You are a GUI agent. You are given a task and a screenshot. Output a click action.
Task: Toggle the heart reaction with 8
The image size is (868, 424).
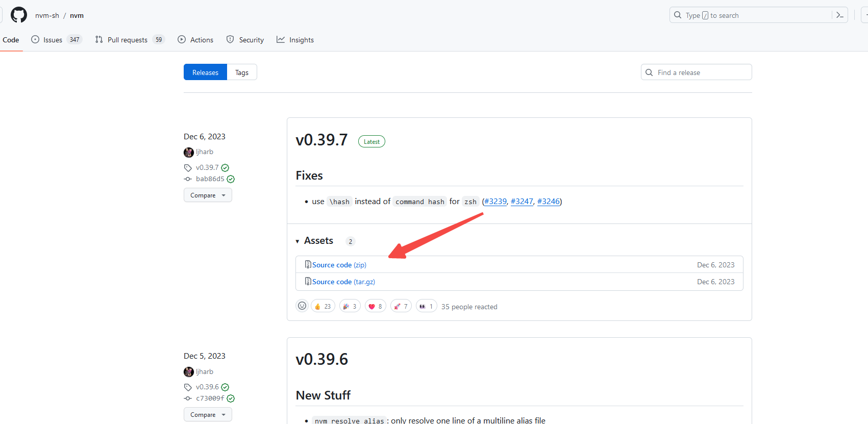376,306
